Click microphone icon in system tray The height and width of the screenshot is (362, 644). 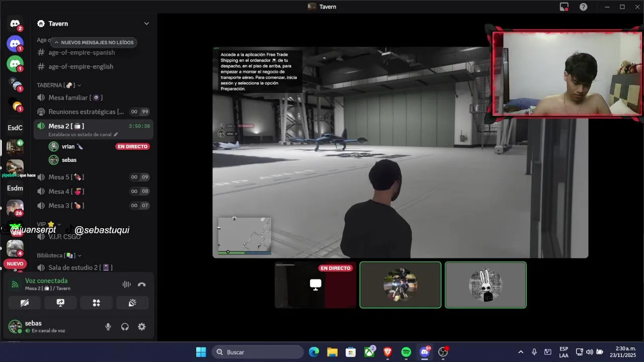(534, 352)
